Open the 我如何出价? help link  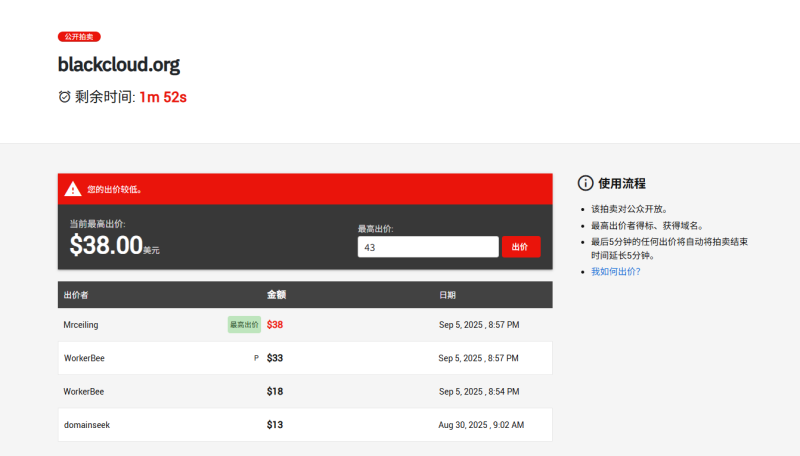[x=615, y=271]
